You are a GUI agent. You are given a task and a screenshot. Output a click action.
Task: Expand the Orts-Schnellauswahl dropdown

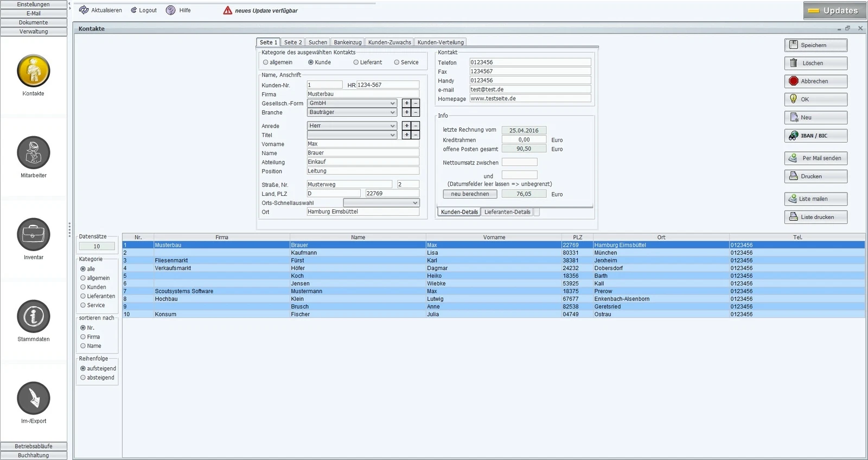click(415, 203)
